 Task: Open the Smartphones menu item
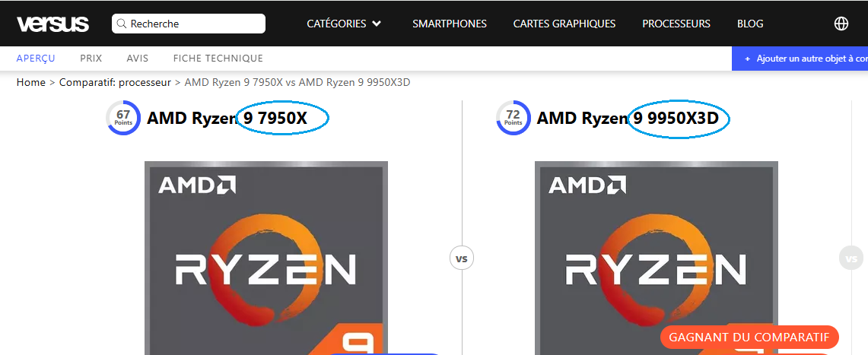(450, 24)
